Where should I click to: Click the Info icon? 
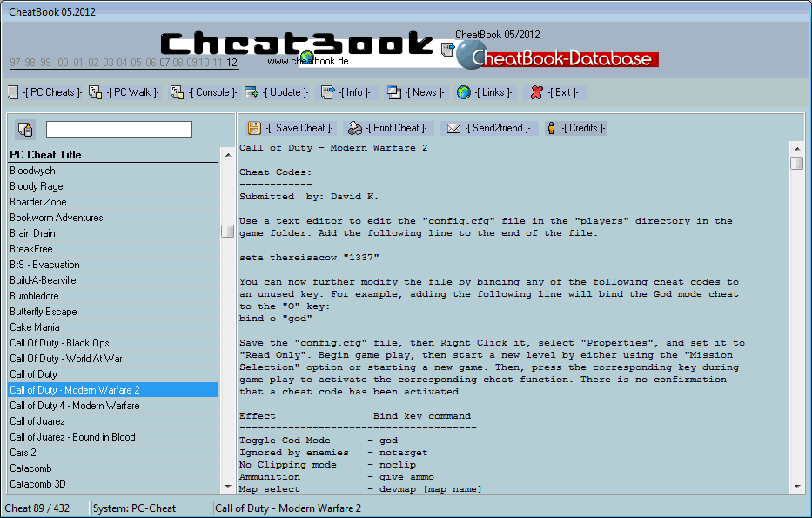click(328, 93)
